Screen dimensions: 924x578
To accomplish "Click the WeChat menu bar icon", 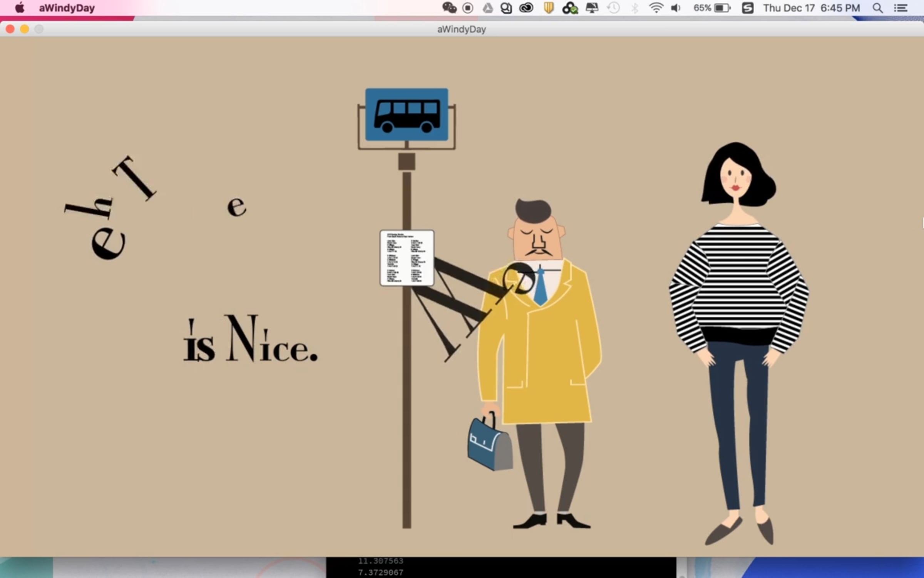I will 449,8.
